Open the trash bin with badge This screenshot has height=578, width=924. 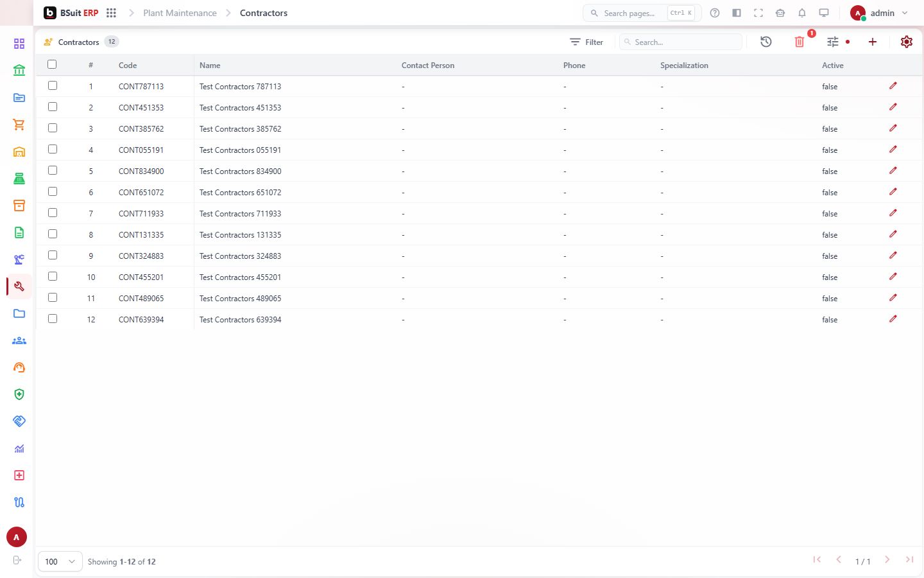point(800,42)
